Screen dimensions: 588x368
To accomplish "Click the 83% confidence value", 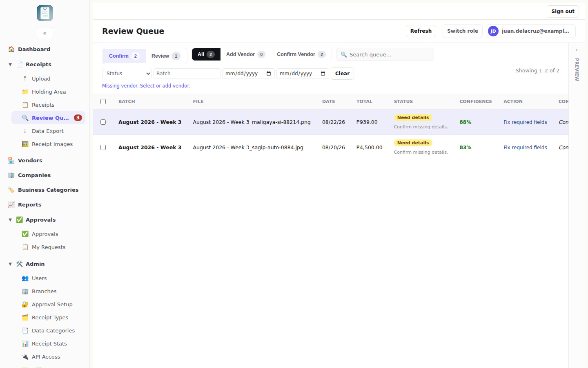I will [x=465, y=147].
